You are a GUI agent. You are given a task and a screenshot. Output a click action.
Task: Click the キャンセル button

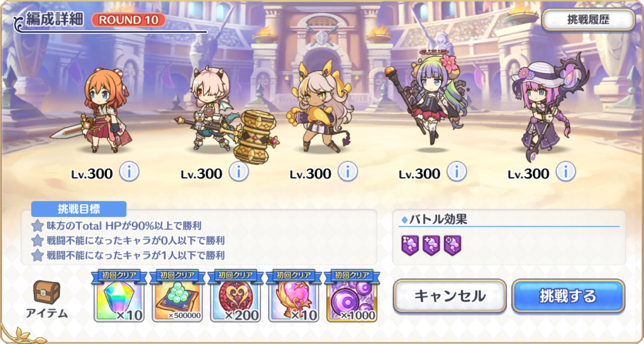pyautogui.click(x=450, y=296)
